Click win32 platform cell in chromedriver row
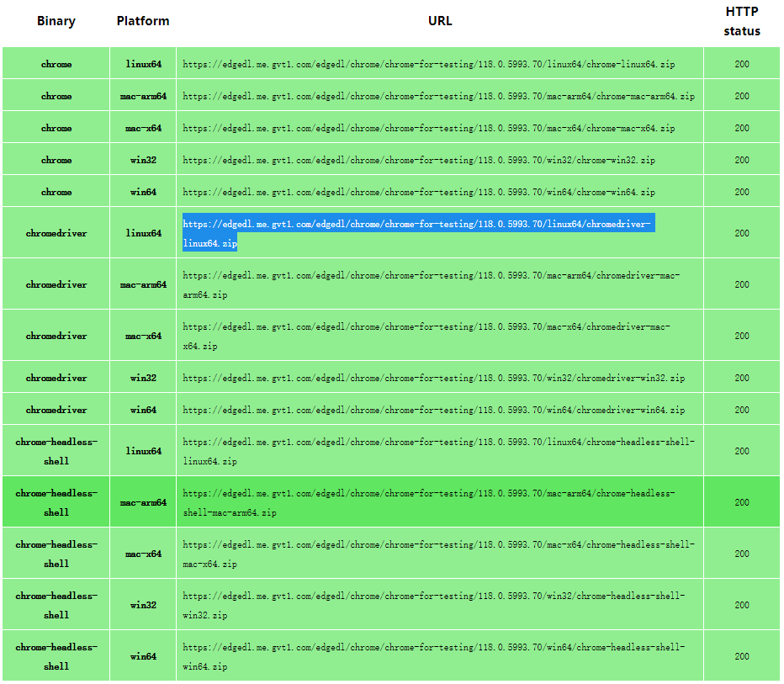The width and height of the screenshot is (784, 684). 143,378
